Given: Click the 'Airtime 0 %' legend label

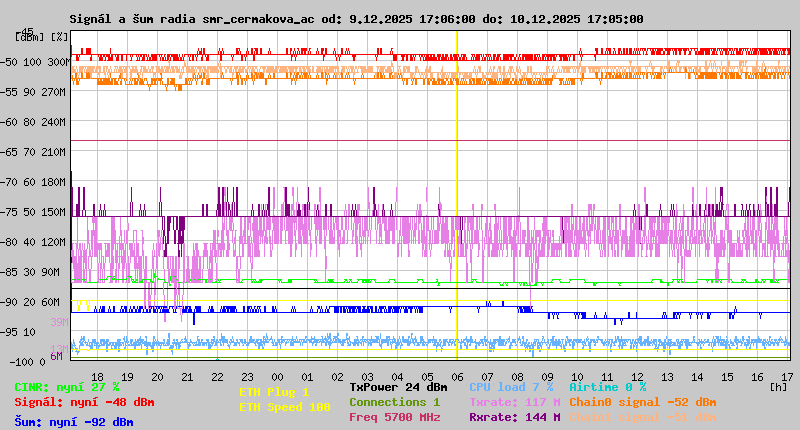Looking at the screenshot, I should (x=608, y=387).
